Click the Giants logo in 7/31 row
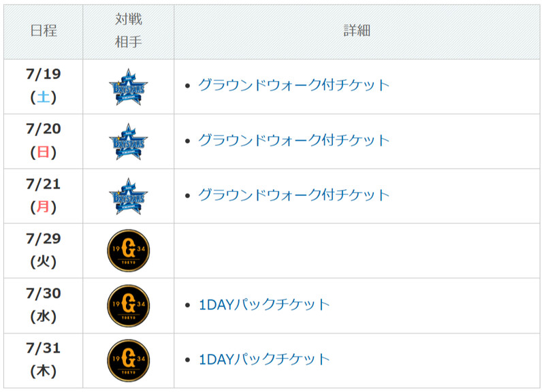Viewport: 542px width, 392px height. click(128, 360)
